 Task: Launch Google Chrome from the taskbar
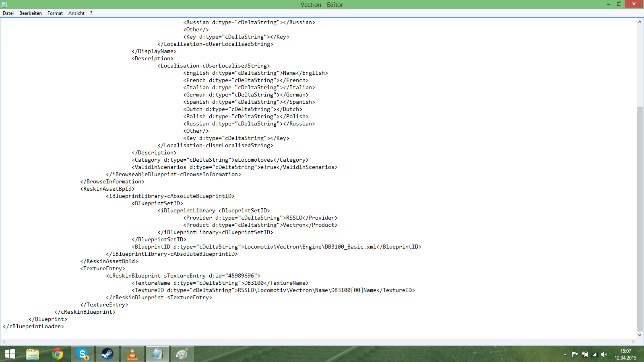coord(58,354)
